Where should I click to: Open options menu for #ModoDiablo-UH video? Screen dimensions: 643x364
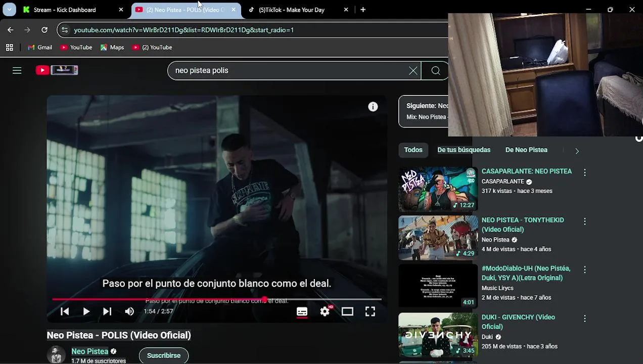tap(585, 270)
